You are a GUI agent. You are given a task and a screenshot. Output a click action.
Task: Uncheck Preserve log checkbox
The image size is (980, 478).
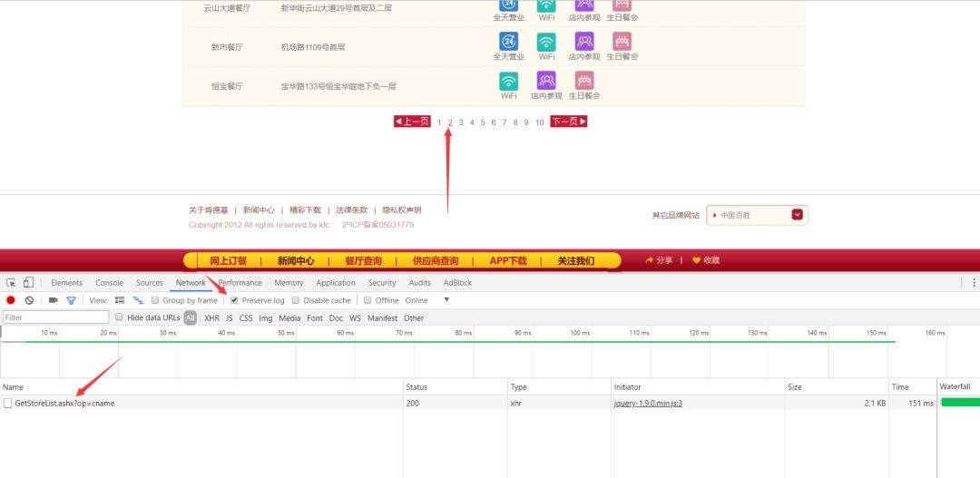tap(234, 300)
